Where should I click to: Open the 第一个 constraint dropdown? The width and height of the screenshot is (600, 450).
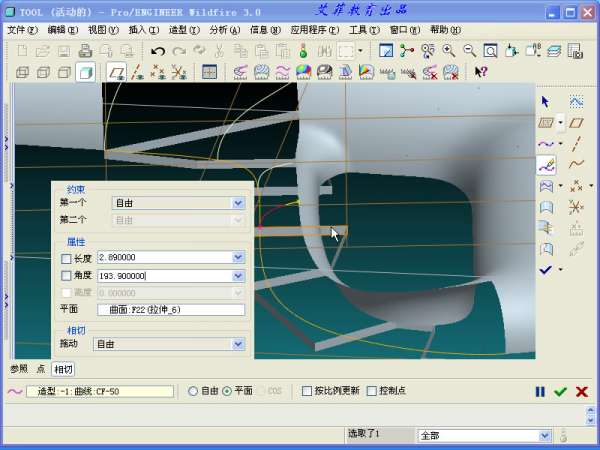click(238, 203)
